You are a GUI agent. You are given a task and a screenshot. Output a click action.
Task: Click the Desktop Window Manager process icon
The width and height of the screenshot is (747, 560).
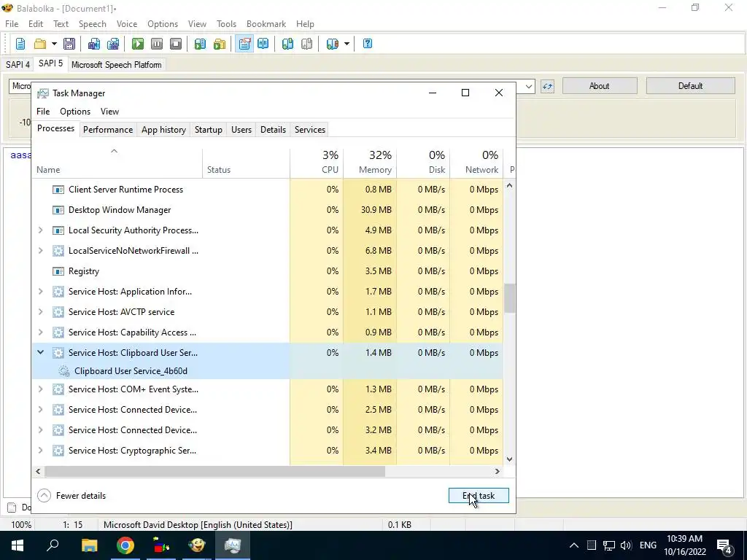click(x=58, y=210)
